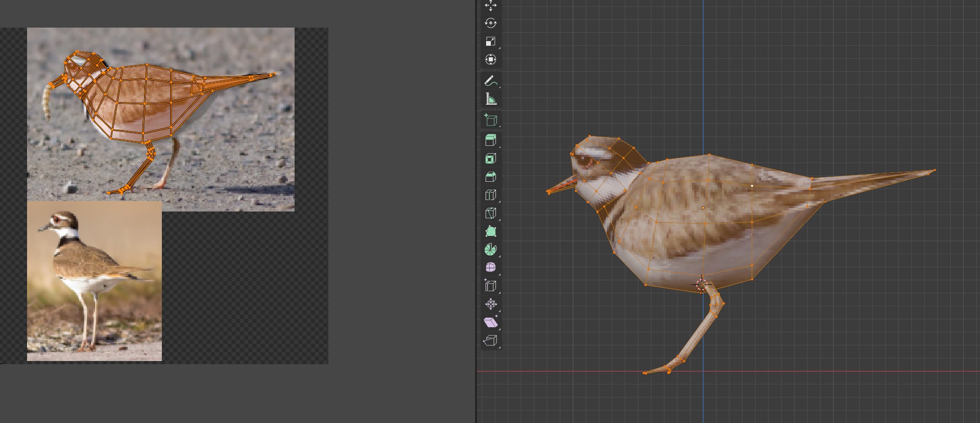The image size is (980, 423).
Task: Select the Loop Cut tool
Action: click(x=490, y=195)
